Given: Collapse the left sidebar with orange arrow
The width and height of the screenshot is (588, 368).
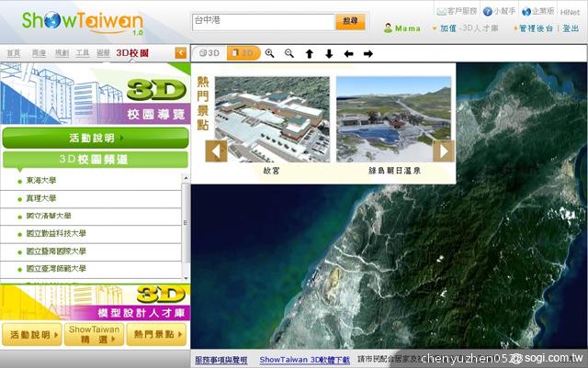Looking at the screenshot, I should coord(180,53).
